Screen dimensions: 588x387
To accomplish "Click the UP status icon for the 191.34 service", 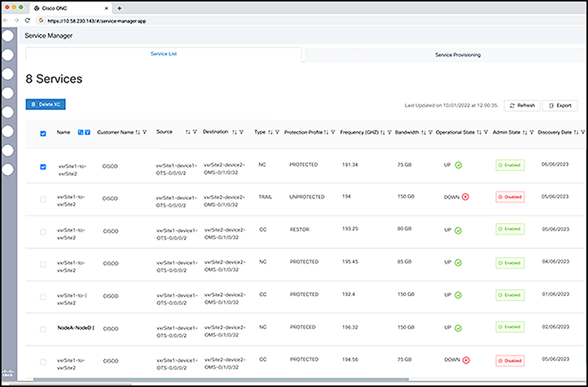I will pyautogui.click(x=458, y=165).
